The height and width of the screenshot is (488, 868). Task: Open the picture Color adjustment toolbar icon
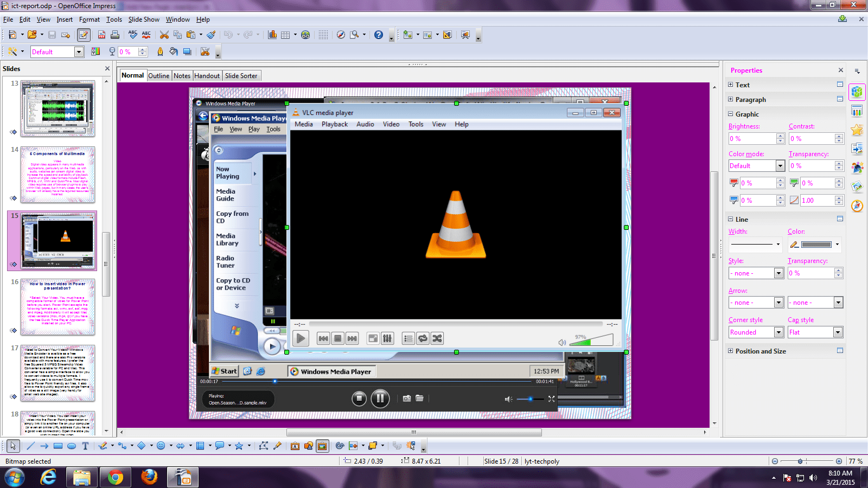[95, 52]
